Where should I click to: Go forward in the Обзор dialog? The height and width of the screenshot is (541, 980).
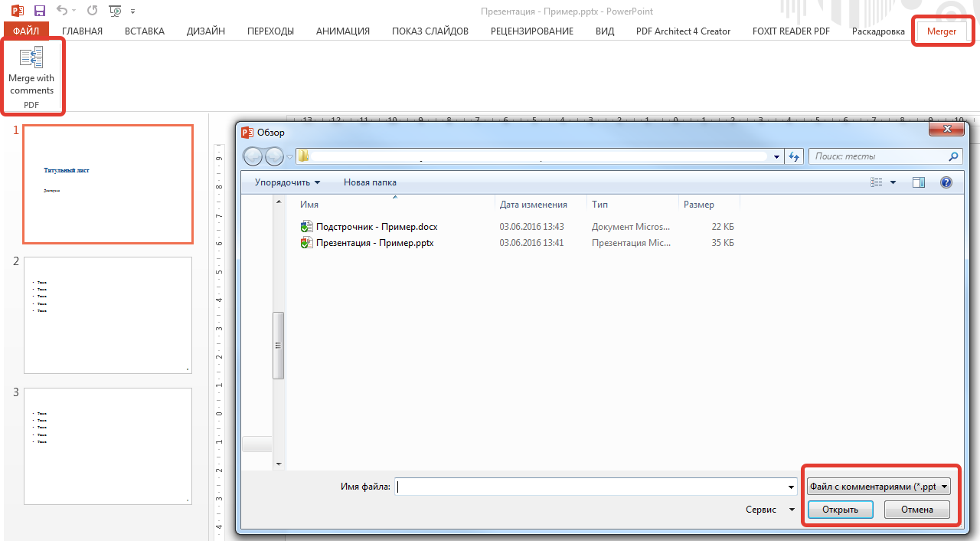pyautogui.click(x=274, y=156)
